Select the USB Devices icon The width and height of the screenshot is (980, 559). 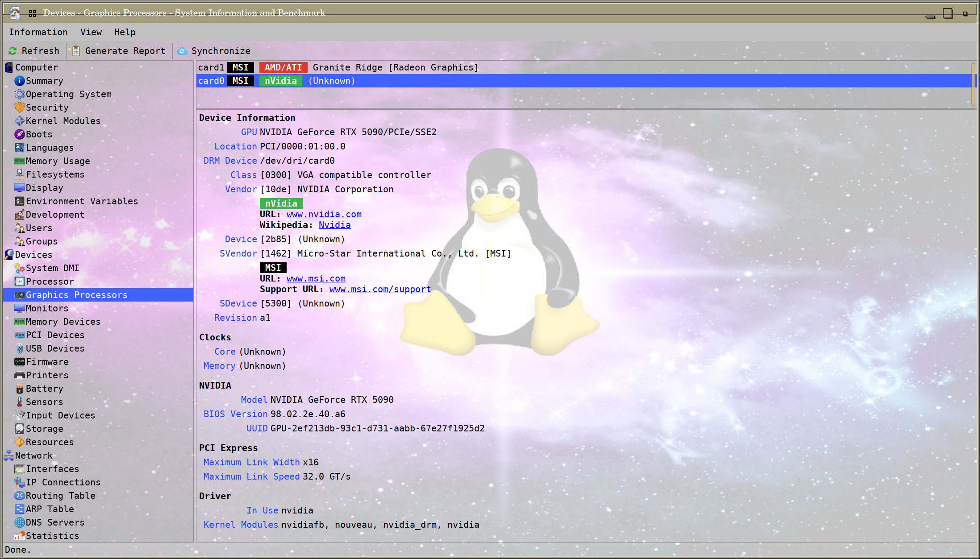20,348
